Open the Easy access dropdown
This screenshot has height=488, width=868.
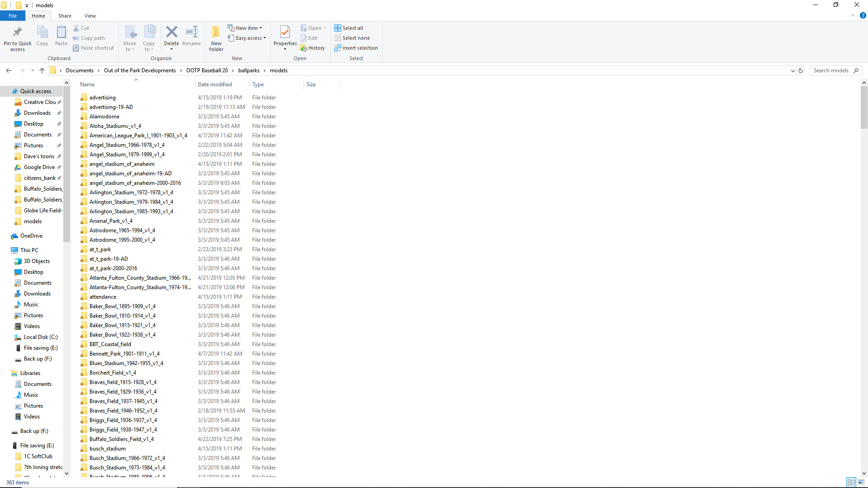(247, 38)
